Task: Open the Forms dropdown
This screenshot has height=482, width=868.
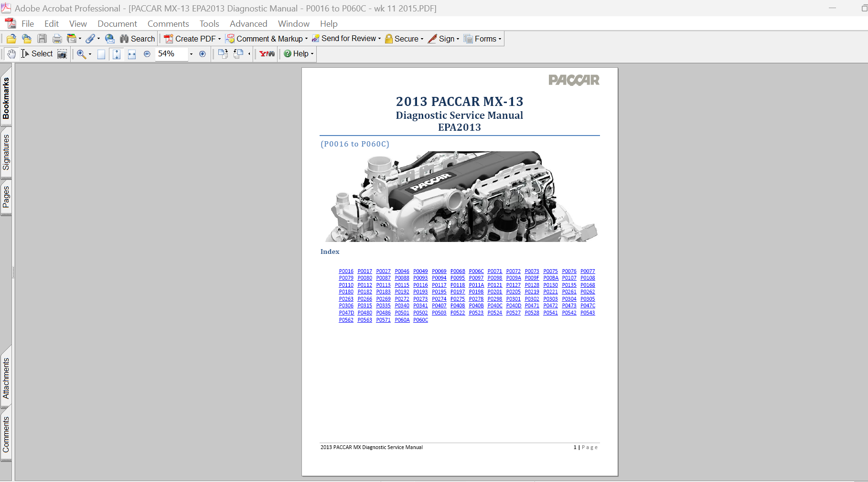Action: click(x=482, y=39)
